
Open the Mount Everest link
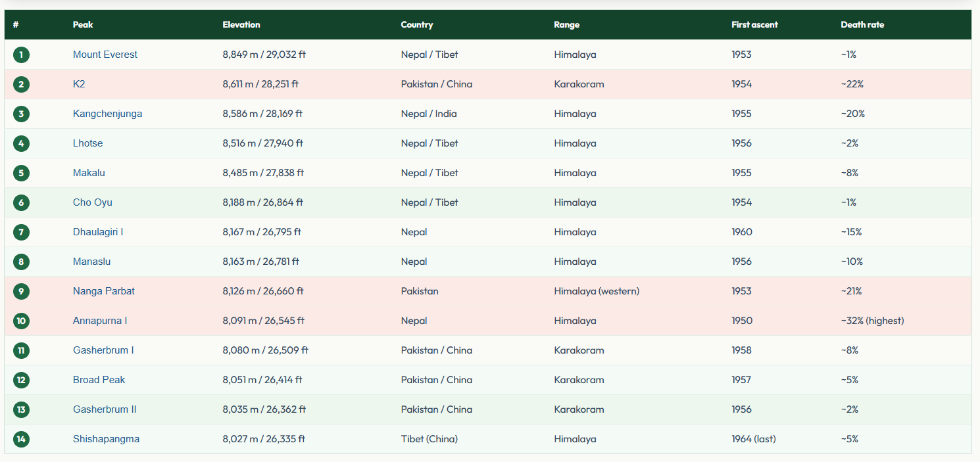105,55
